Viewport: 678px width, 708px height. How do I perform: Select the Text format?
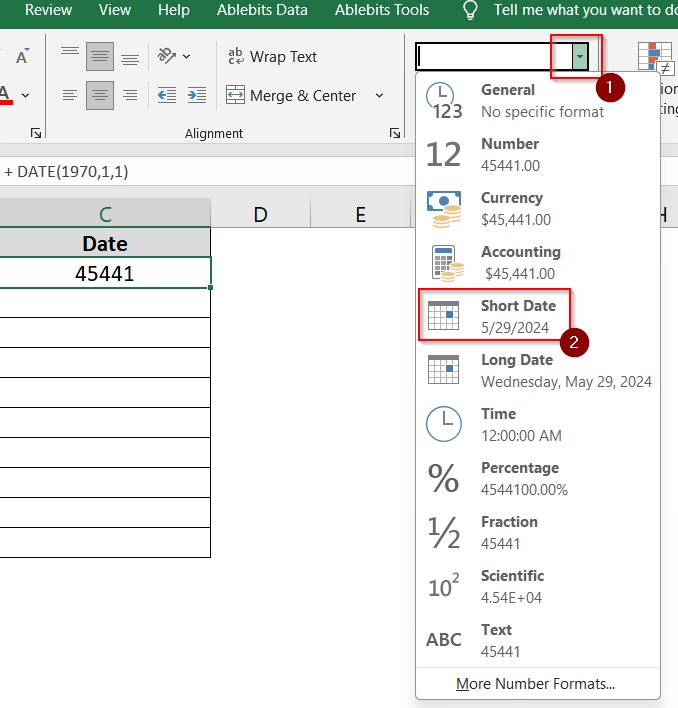point(538,640)
